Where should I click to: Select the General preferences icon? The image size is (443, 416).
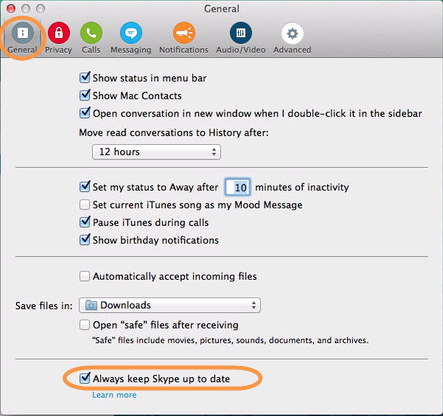23,33
